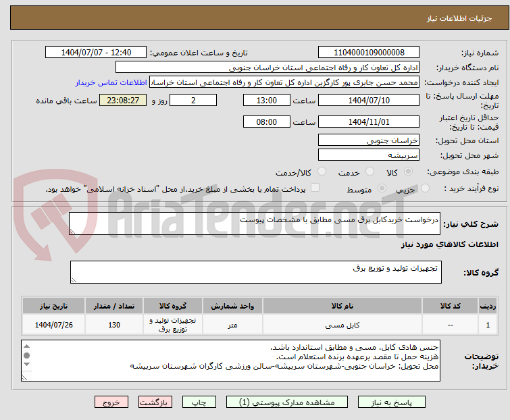
Task: Click the 'بازگشت' back button
Action: click(155, 402)
